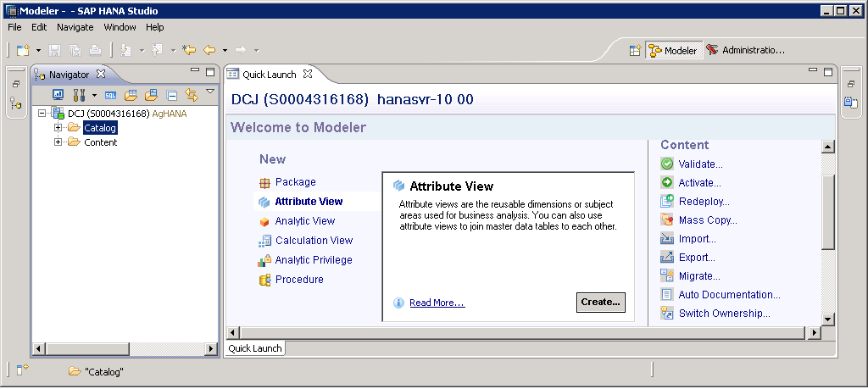Click the Open Perspective icon

point(634,51)
